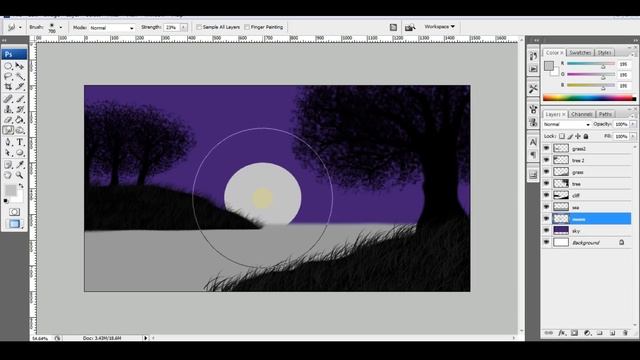Select the Paint Bucket tool
Screen dimensions: 640x360
pos(20,120)
